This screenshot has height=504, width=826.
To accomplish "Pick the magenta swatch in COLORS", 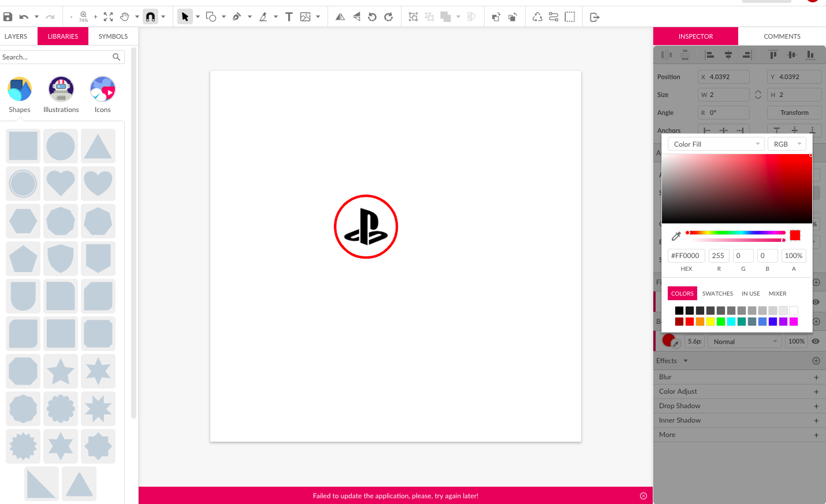I will click(794, 322).
